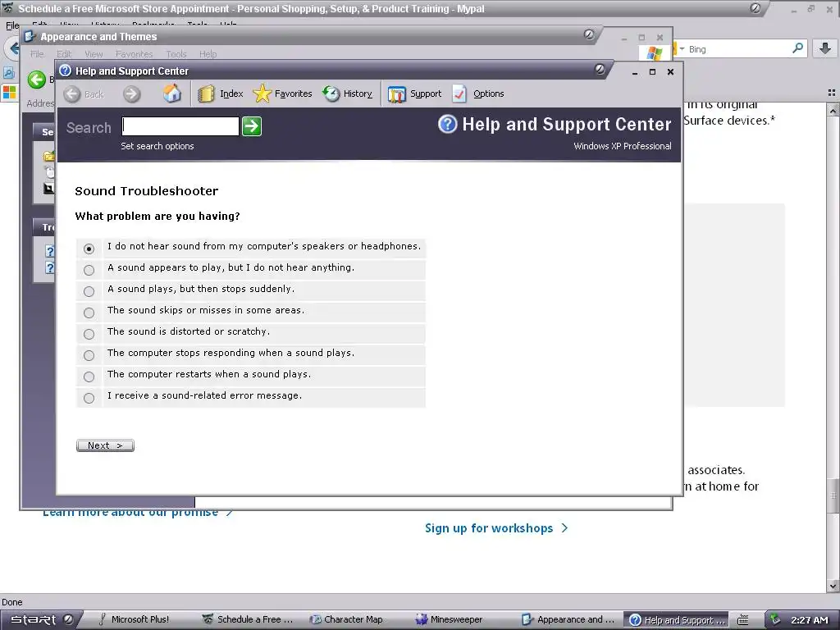Click the Bing search magnifier icon in Mypal
Screen dimensions: 840x630
pyautogui.click(x=797, y=48)
